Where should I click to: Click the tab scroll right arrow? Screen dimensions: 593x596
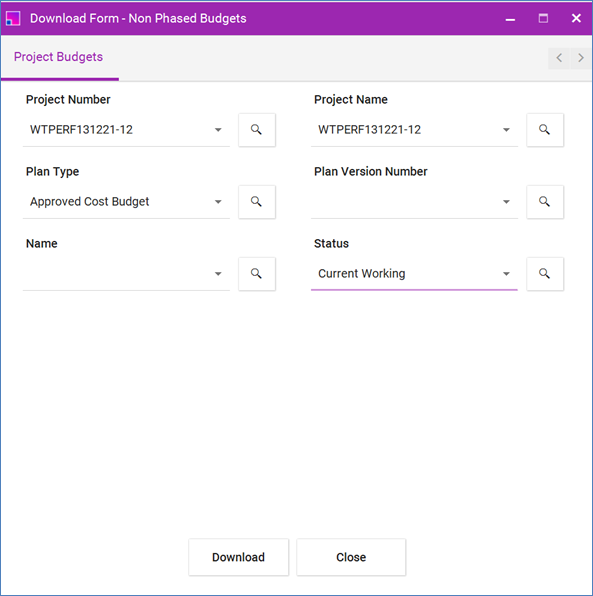581,58
